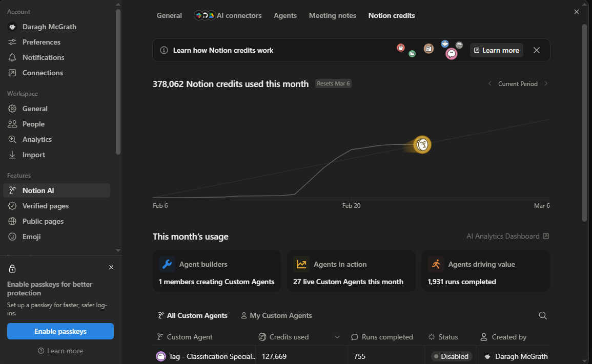This screenshot has height=364, width=592.
Task: Click the Current Period label
Action: pos(518,84)
